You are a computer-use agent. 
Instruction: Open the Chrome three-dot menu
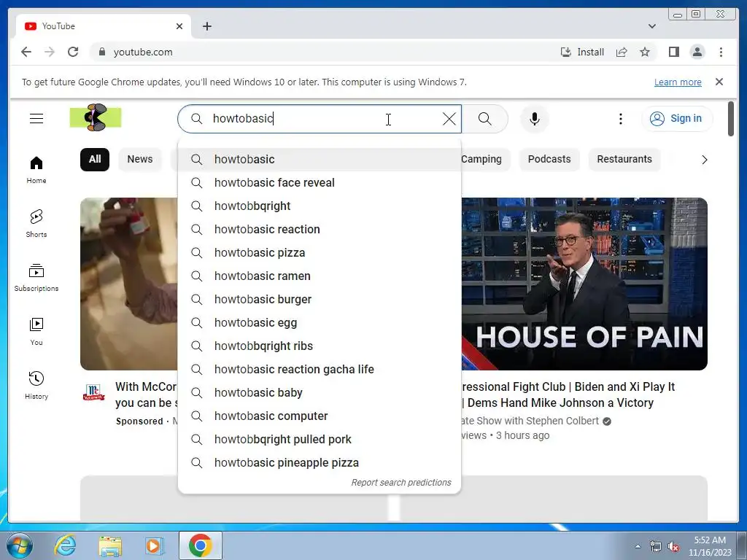[721, 52]
